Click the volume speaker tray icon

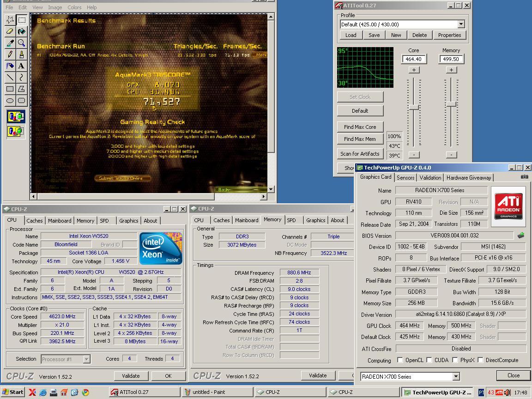click(508, 393)
